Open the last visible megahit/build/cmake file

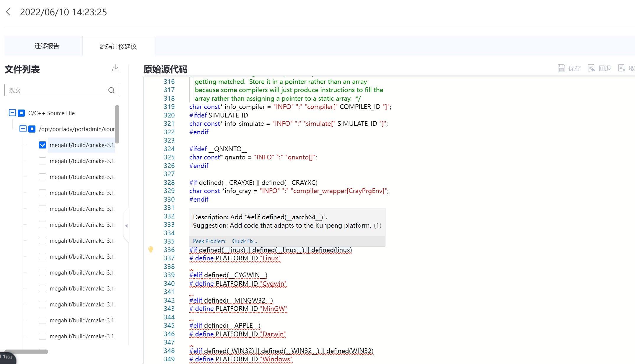click(82, 336)
